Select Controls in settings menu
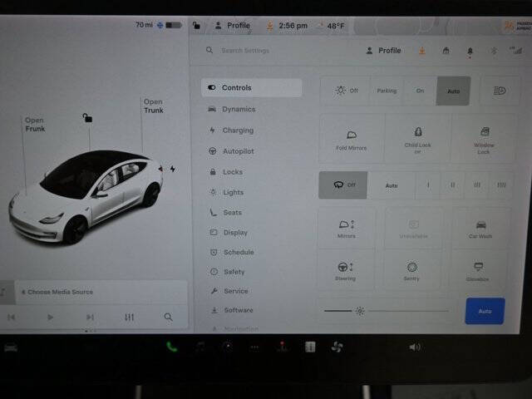 pos(251,88)
